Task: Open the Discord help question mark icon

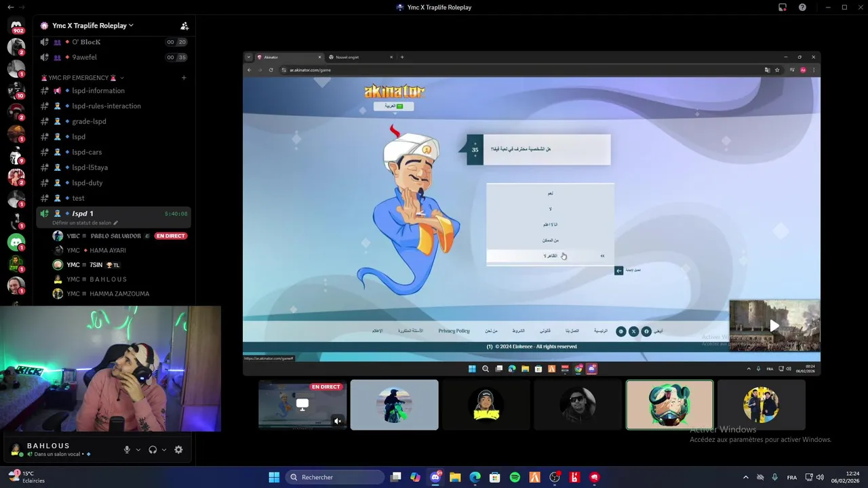Action: point(802,7)
